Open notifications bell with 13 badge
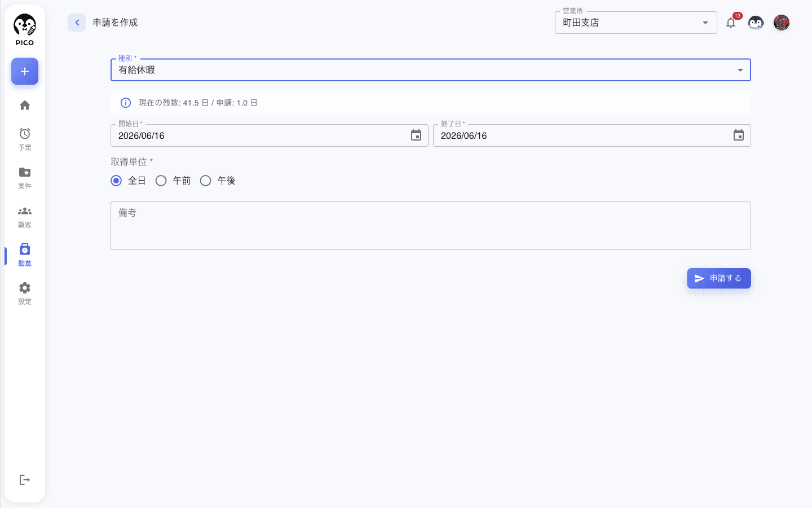This screenshot has height=508, width=812. click(731, 23)
